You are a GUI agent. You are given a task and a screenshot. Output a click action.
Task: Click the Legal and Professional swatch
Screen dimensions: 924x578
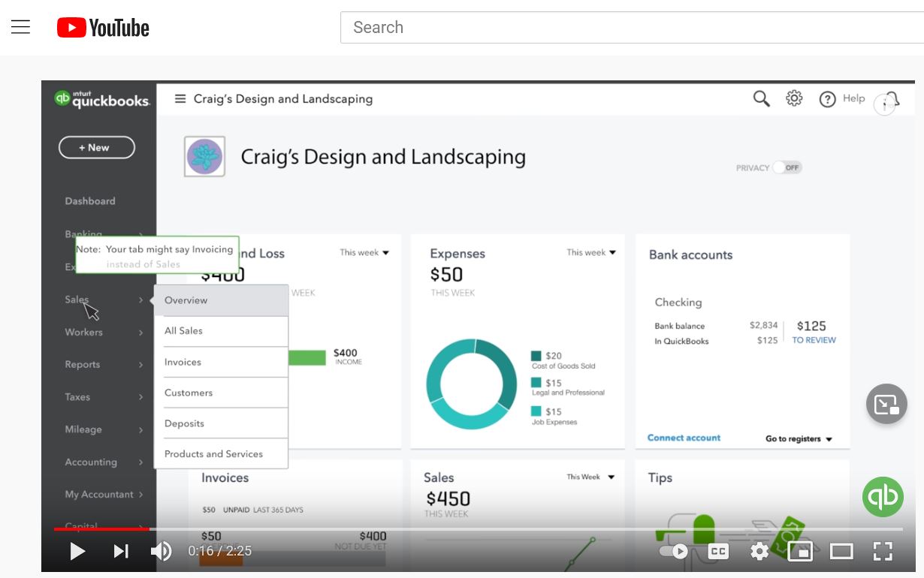(536, 383)
